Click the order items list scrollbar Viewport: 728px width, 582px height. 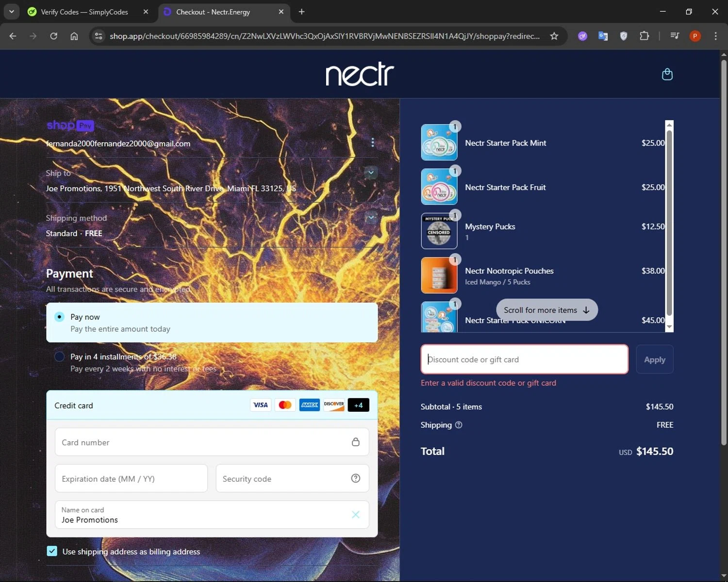(669, 223)
